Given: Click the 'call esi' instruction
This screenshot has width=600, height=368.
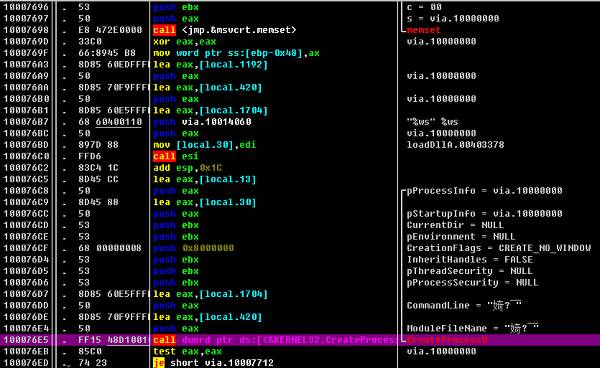Looking at the screenshot, I should click(176, 156).
